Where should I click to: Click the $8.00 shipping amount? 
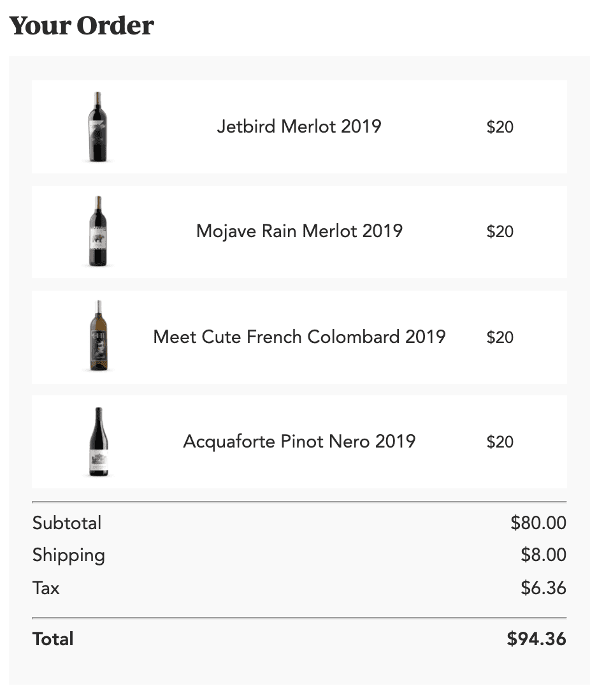[x=543, y=555]
